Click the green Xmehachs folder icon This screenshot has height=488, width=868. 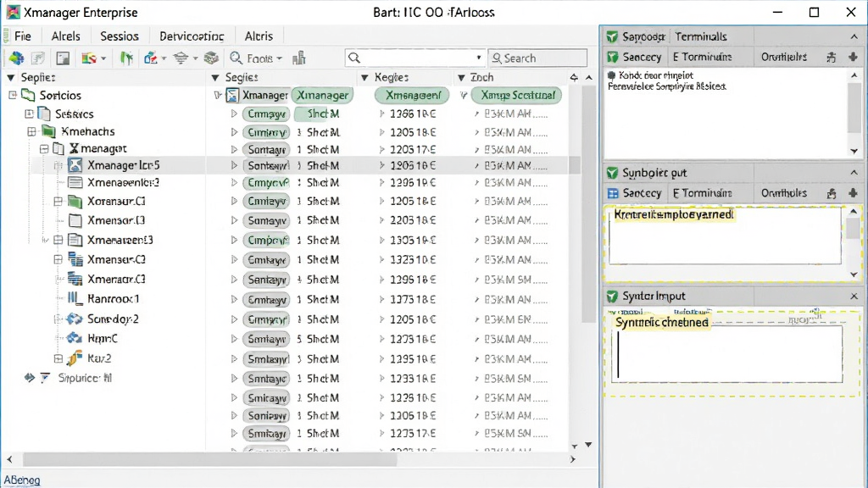(x=48, y=131)
